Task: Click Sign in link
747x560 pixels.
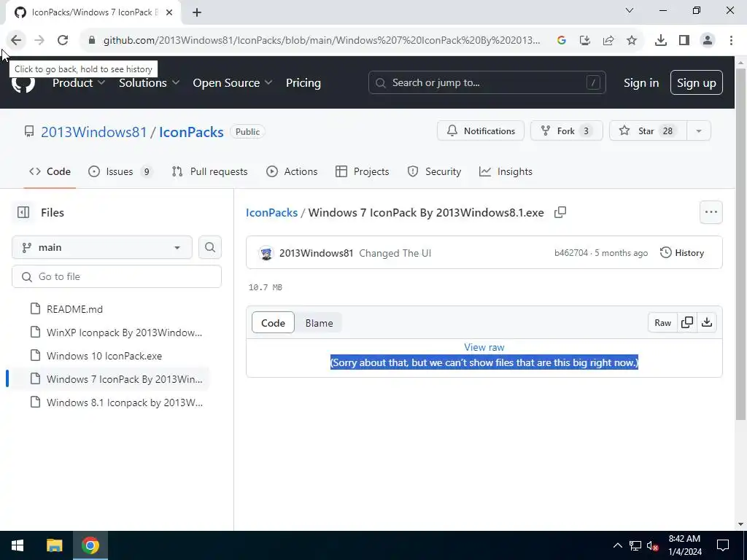Action: pyautogui.click(x=641, y=83)
